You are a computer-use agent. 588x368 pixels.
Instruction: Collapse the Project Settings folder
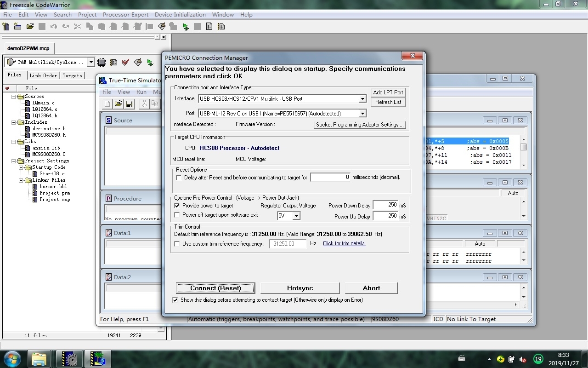click(x=14, y=161)
